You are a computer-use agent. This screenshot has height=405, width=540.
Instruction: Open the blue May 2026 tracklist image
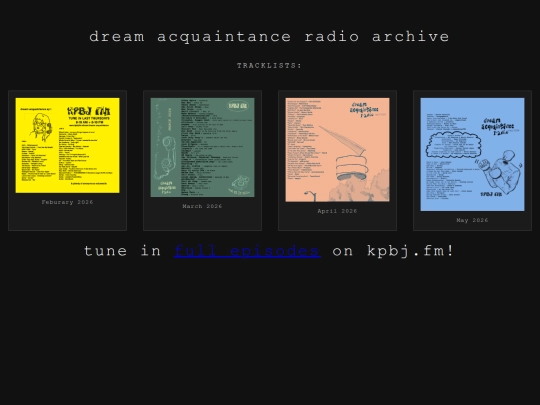pyautogui.click(x=472, y=154)
